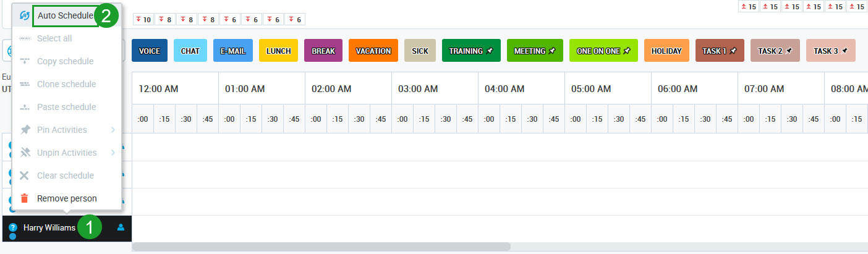Image resolution: width=868 pixels, height=254 pixels.
Task: Select Remove person menu entry
Action: [x=67, y=198]
